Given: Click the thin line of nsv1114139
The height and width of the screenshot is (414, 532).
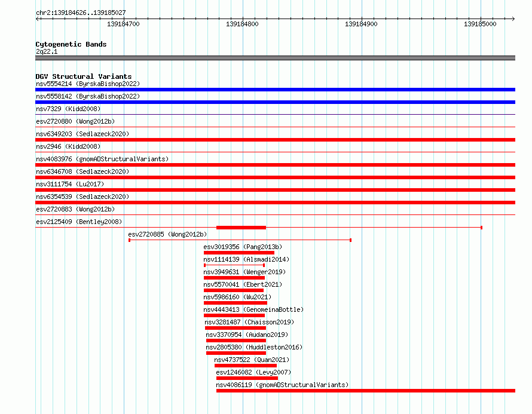Looking at the screenshot, I should [x=234, y=265].
